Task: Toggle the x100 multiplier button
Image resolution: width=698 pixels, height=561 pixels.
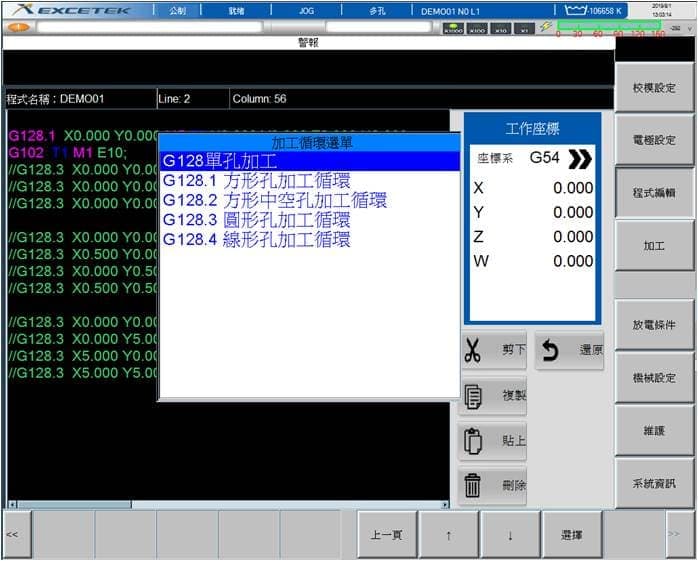Action: (477, 29)
